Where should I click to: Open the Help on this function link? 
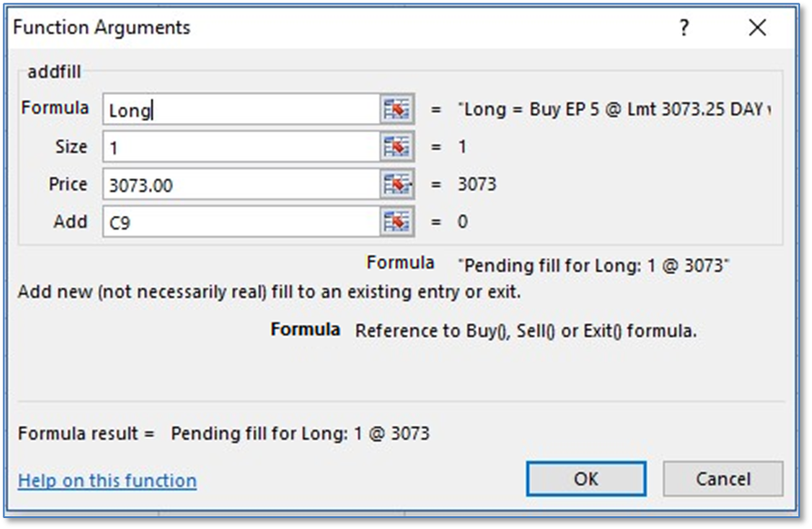(x=107, y=481)
